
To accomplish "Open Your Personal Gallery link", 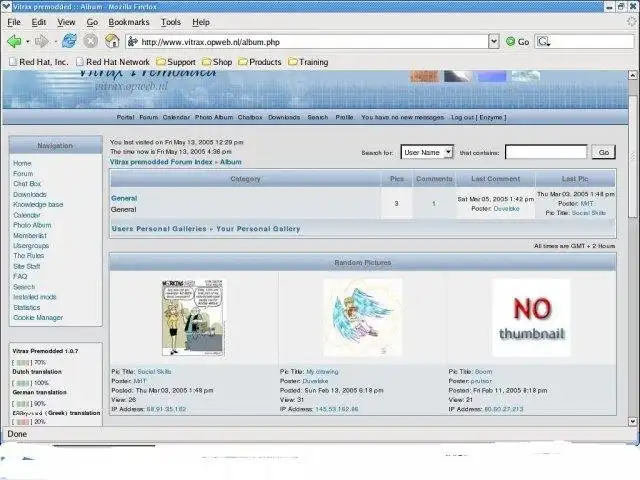I will click(x=258, y=229).
